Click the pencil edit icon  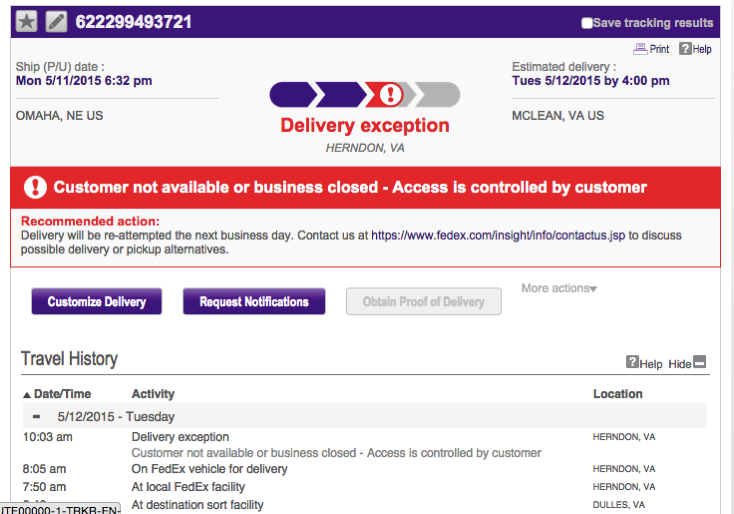[56, 22]
